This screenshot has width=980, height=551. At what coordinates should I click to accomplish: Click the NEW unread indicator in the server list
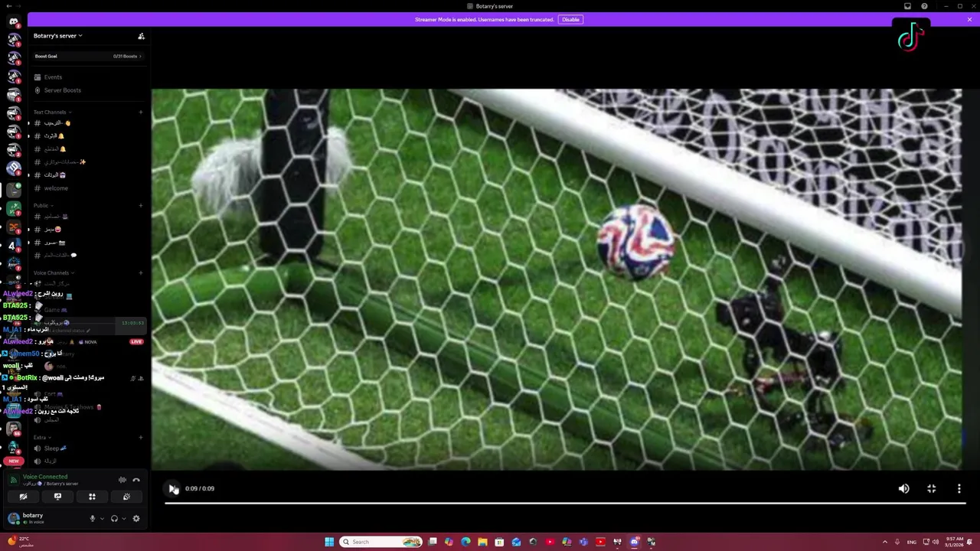(13, 461)
